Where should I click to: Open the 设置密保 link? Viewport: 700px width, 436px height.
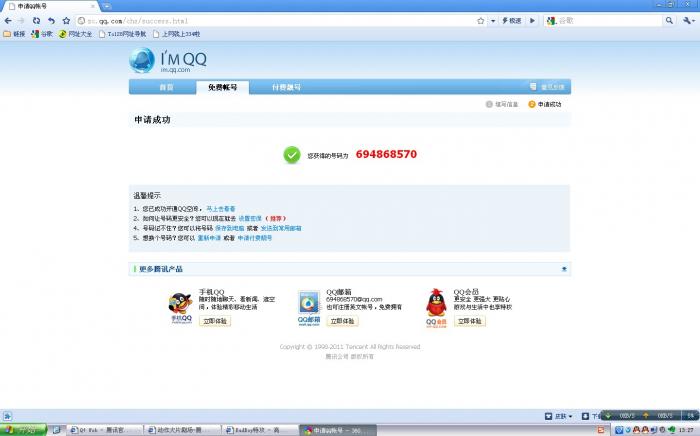[250, 219]
